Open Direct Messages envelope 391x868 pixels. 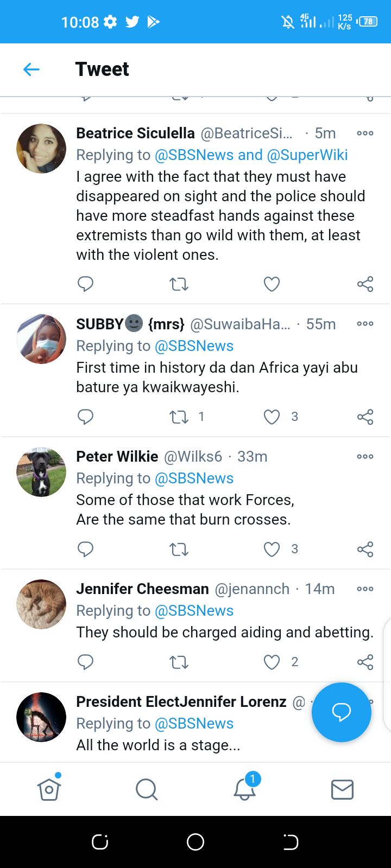pos(342,789)
